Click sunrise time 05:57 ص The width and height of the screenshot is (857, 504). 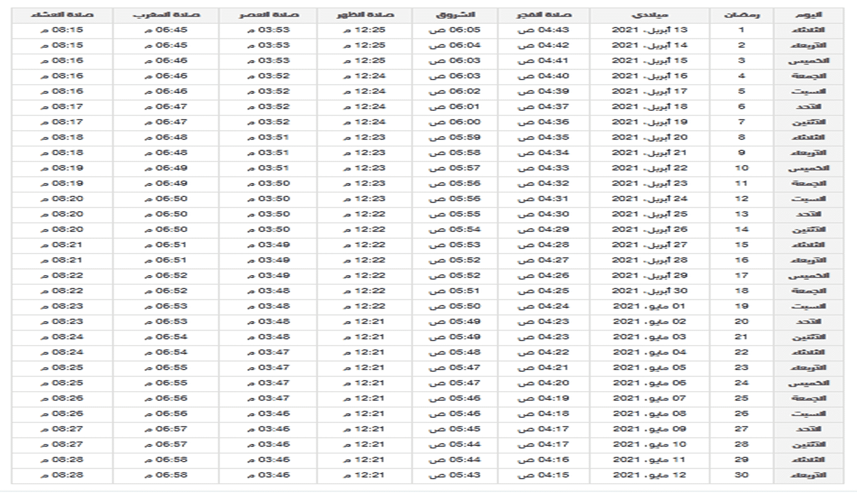point(455,168)
